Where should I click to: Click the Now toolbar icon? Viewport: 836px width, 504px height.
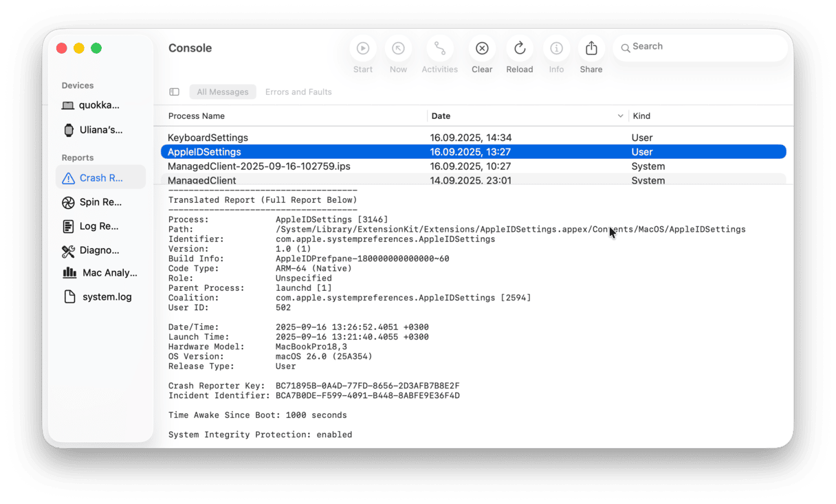point(398,48)
